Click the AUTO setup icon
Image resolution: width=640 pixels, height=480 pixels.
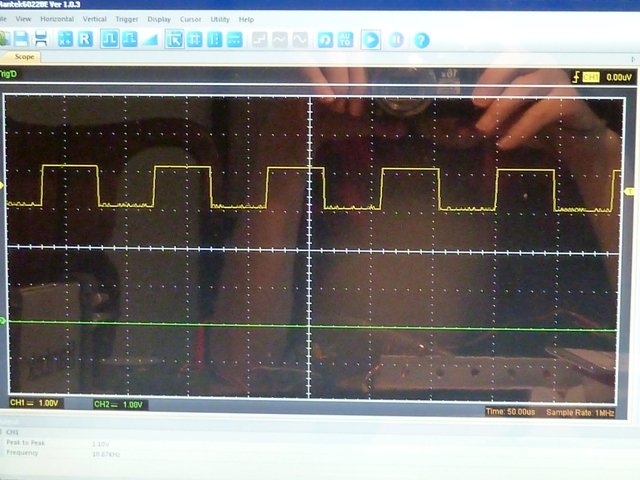click(x=345, y=40)
